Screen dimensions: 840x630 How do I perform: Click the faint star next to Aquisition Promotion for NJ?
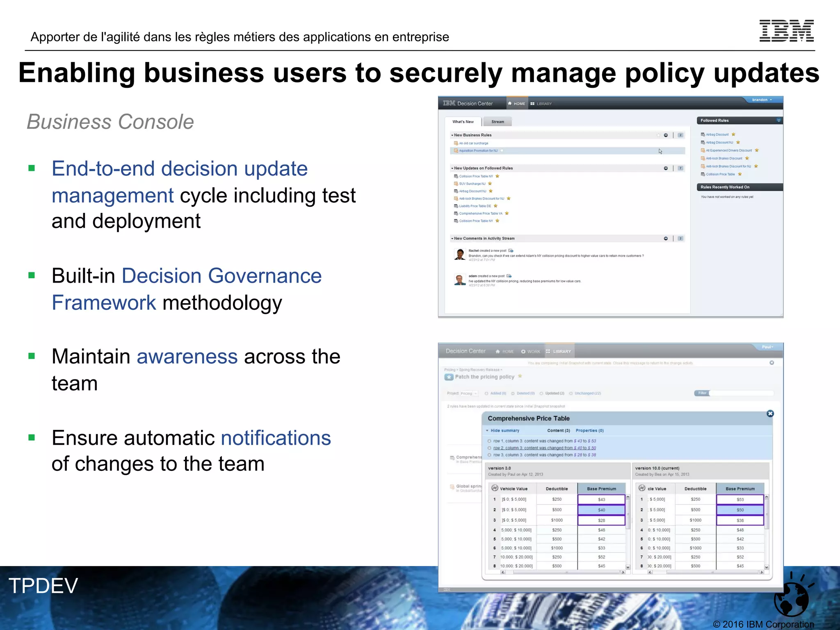(502, 151)
